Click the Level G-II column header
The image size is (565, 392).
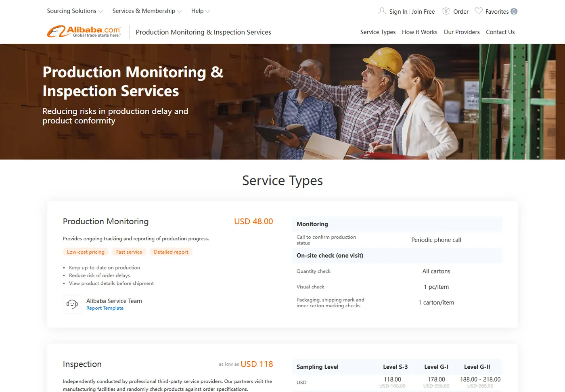477,367
